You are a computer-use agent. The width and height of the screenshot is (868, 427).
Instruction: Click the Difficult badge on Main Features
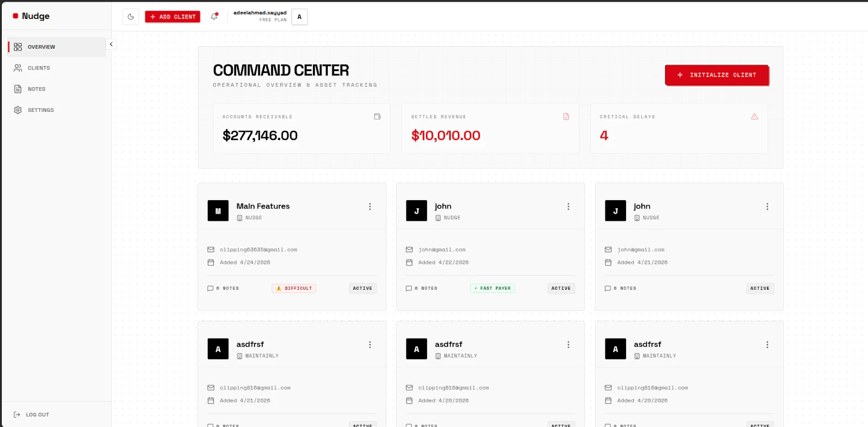[294, 289]
